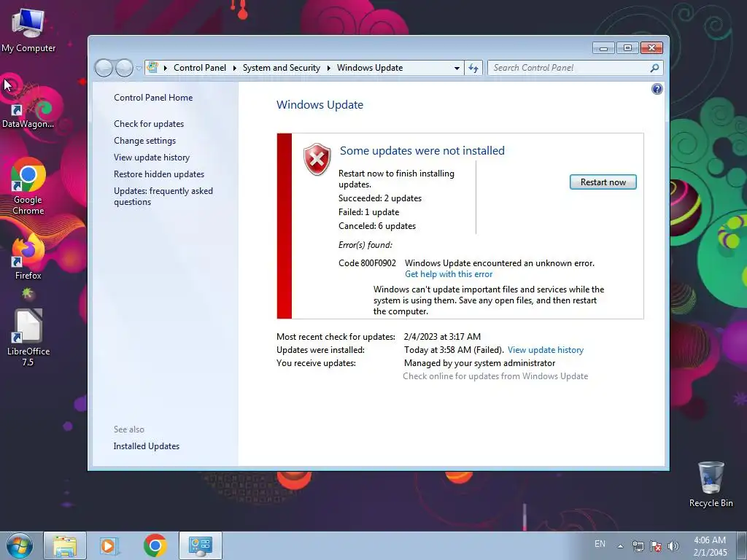
Task: Click System and Security breadcrumb
Action: 282,68
